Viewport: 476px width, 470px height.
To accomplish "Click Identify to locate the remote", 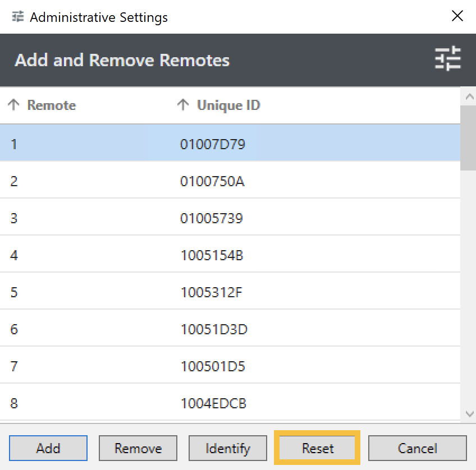I will click(x=227, y=448).
